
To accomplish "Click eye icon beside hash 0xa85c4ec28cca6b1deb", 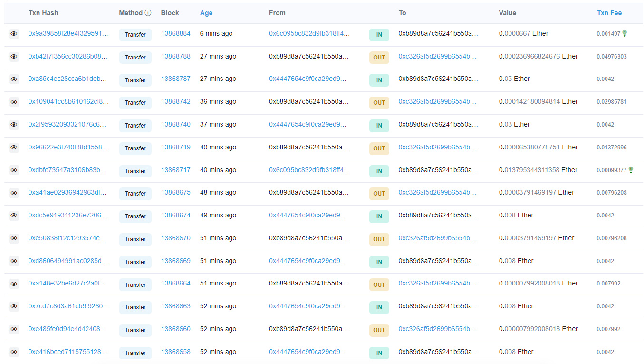I will pos(14,79).
